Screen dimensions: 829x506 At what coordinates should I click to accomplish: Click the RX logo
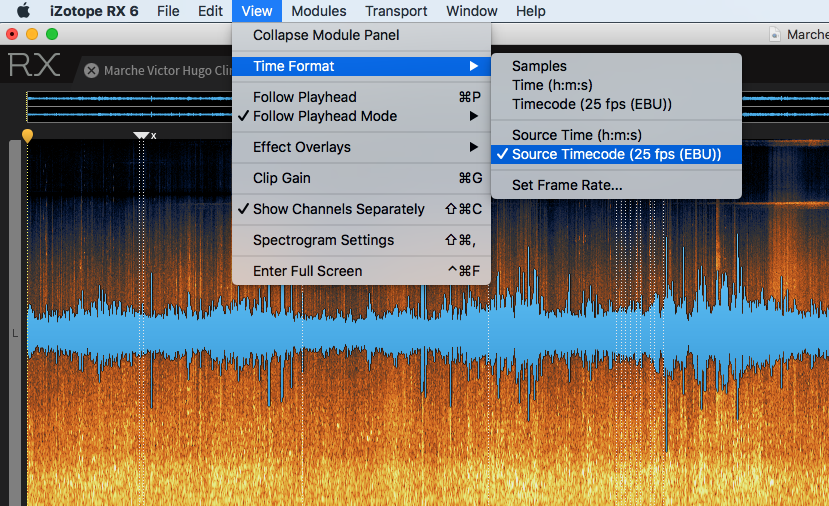pyautogui.click(x=34, y=65)
